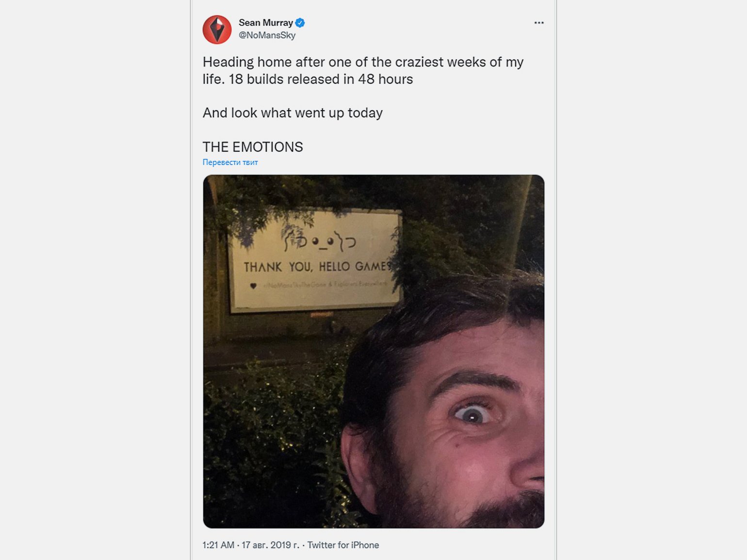The height and width of the screenshot is (560, 747).
Task: Click the man's wide-open eye in photo
Action: (x=472, y=415)
